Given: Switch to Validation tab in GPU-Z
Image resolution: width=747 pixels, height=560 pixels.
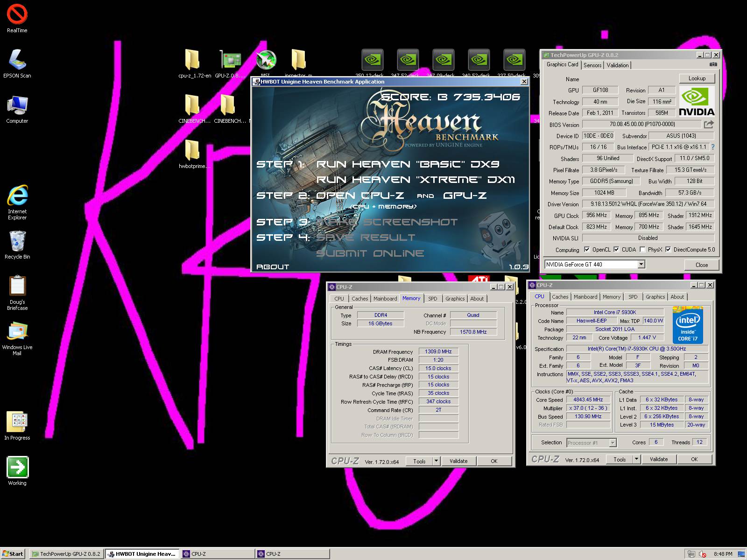Looking at the screenshot, I should pos(618,65).
